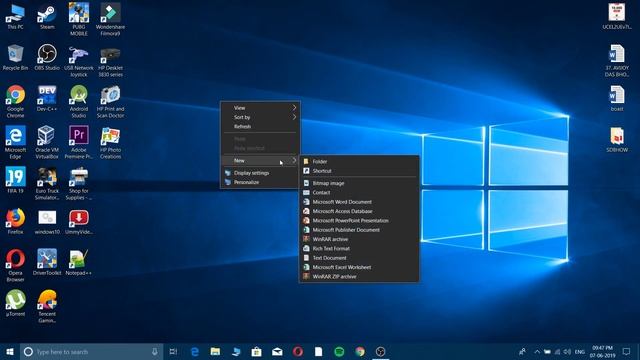Click the taskbar search box
Image resolution: width=640 pixels, height=360 pixels.
(91, 351)
